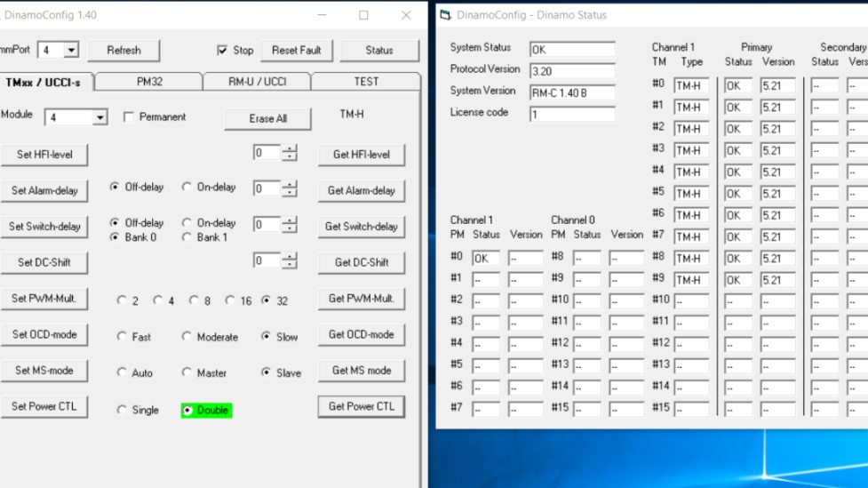Click the Reset Fault button
The image size is (868, 488).
[296, 51]
